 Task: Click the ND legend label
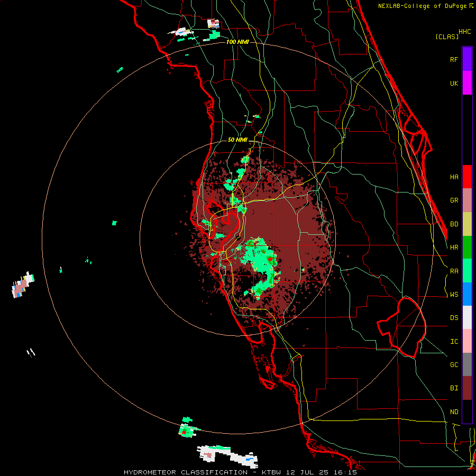point(454,412)
